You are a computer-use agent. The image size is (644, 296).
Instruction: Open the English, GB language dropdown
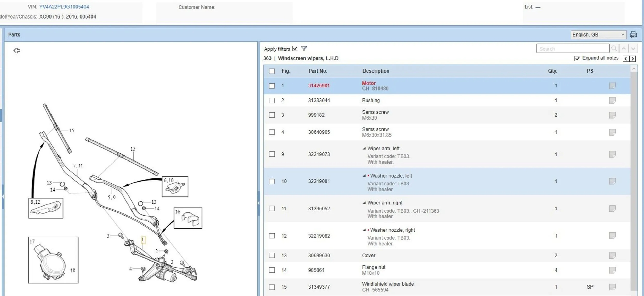click(598, 35)
